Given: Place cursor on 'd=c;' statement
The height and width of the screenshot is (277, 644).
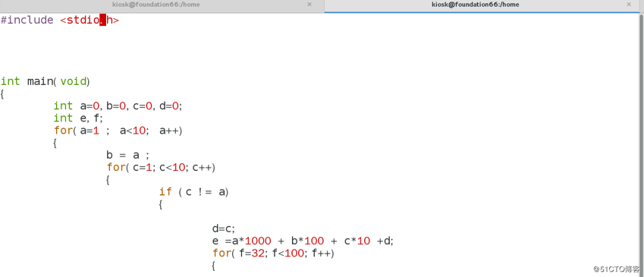Looking at the screenshot, I should click(x=224, y=229).
